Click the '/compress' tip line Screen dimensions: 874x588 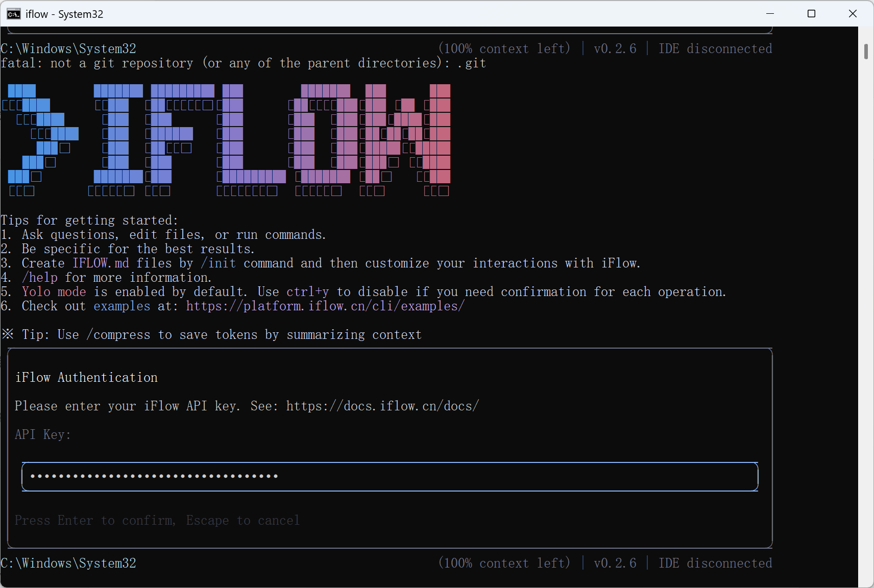coord(211,335)
